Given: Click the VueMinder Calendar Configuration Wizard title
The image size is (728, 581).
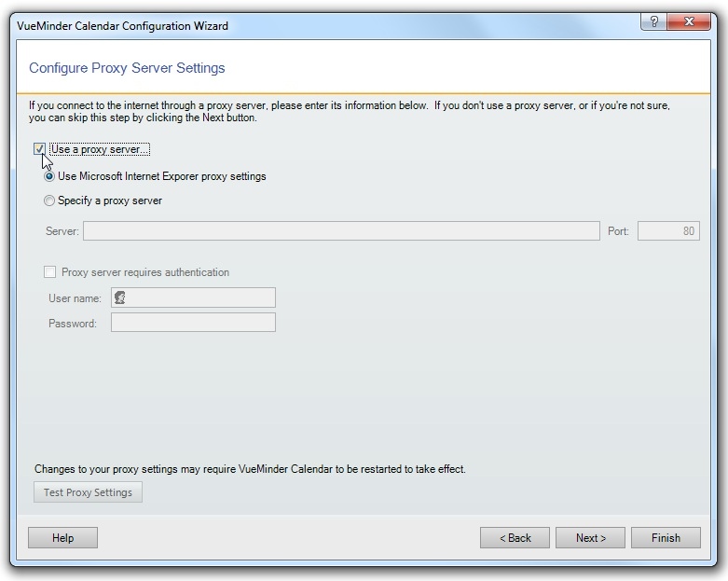Looking at the screenshot, I should [122, 25].
